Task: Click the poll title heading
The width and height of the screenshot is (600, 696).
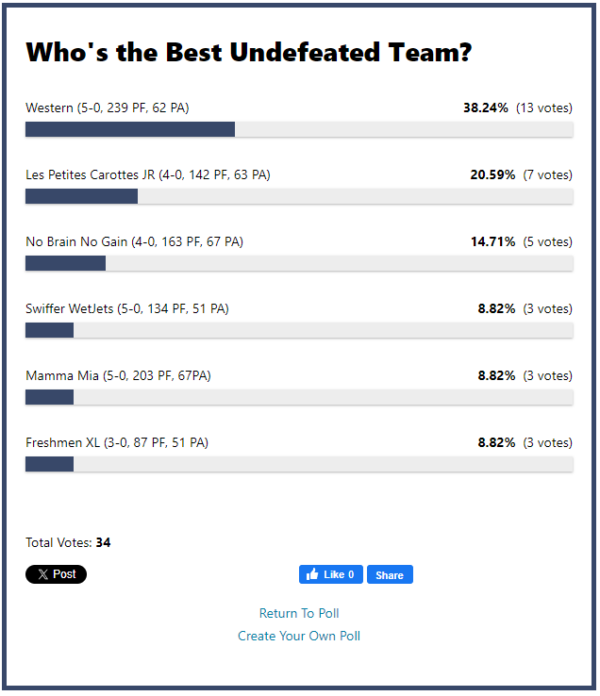Action: (249, 52)
